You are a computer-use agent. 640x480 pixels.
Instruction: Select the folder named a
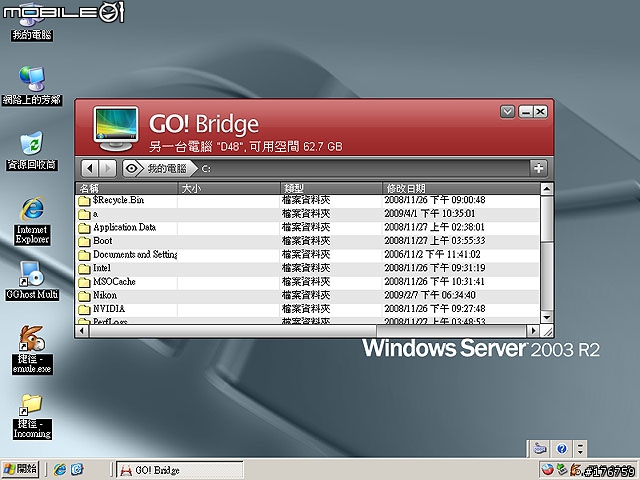coord(96,214)
